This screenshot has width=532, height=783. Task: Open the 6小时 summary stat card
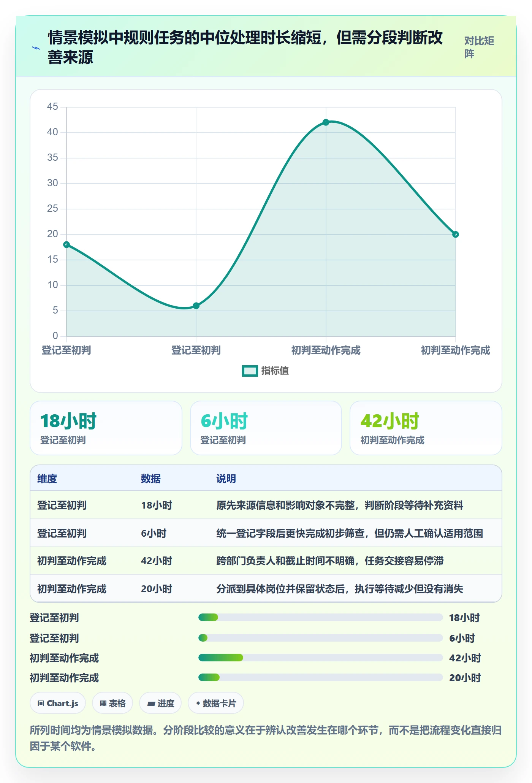tap(266, 428)
